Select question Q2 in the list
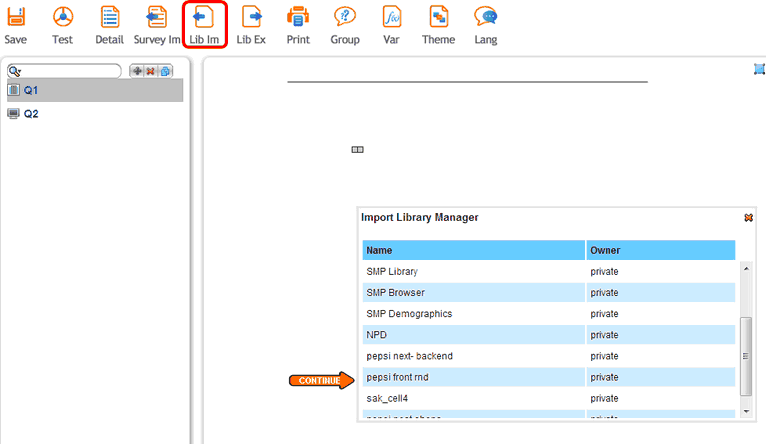Screen dimensions: 766x444 coord(95,114)
